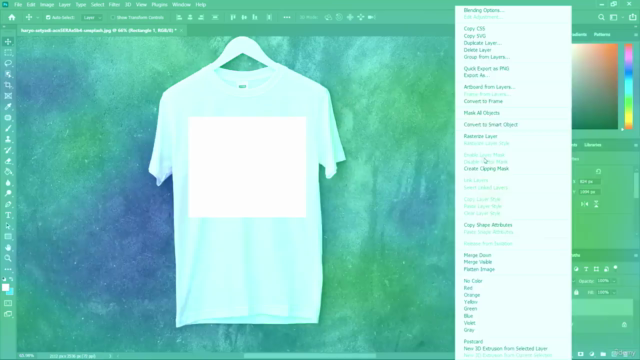Open the Filter menu
640x360 pixels.
click(114, 4)
